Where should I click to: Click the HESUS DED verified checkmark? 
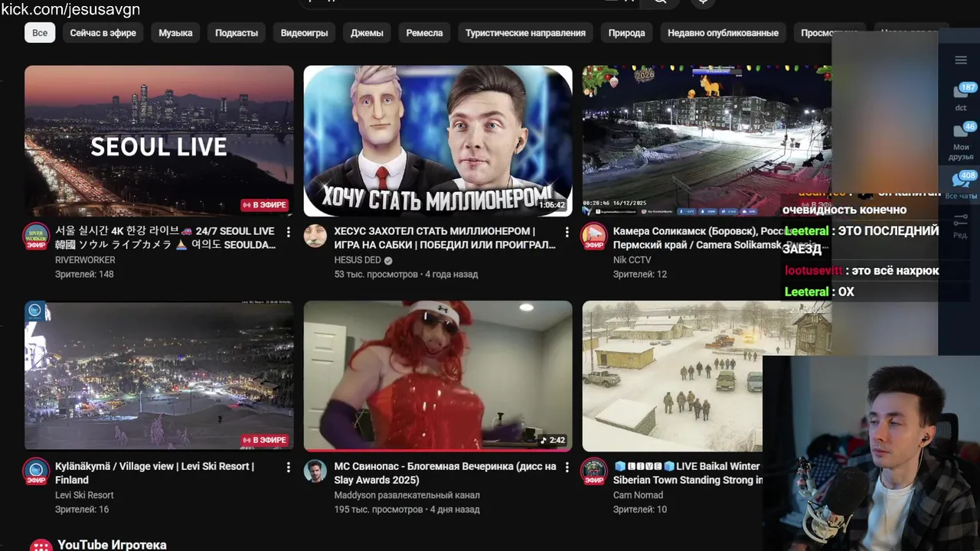[388, 260]
